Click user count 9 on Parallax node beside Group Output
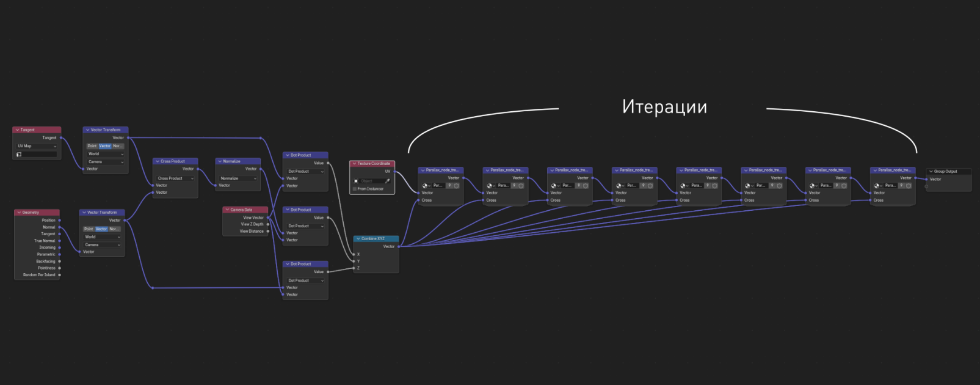Image resolution: width=980 pixels, height=385 pixels. pyautogui.click(x=902, y=185)
